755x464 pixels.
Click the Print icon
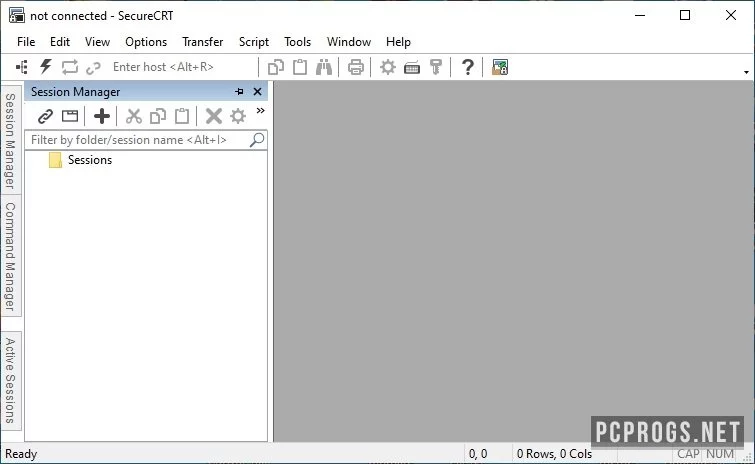356,67
